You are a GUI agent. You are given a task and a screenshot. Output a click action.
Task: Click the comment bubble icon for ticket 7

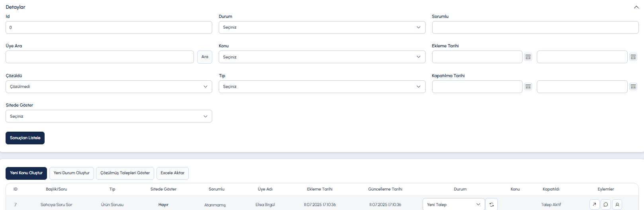pyautogui.click(x=606, y=204)
